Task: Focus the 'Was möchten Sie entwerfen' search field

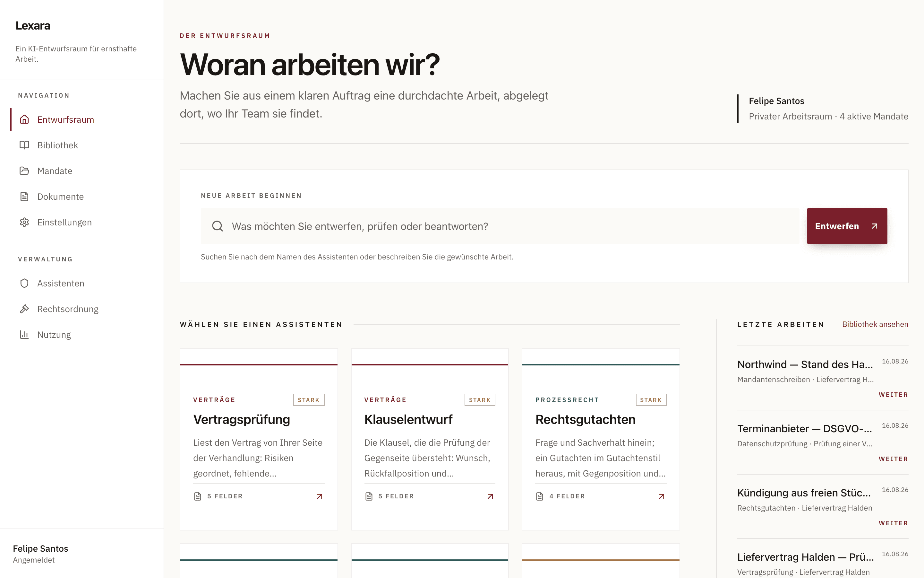Action: (500, 226)
